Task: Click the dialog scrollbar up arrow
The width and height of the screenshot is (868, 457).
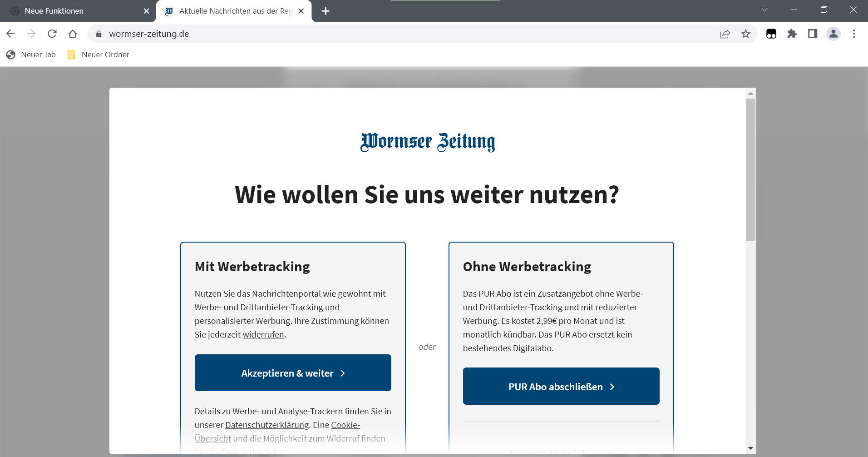Action: pyautogui.click(x=751, y=93)
